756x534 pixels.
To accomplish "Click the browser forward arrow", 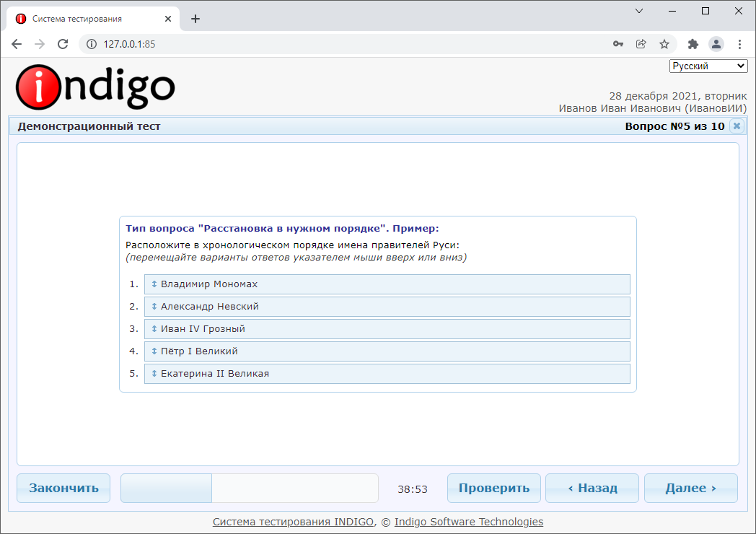I will pos(40,44).
